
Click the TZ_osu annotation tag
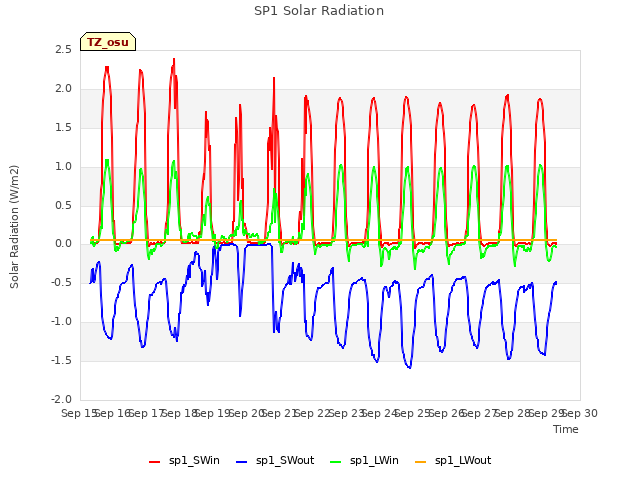(x=108, y=42)
